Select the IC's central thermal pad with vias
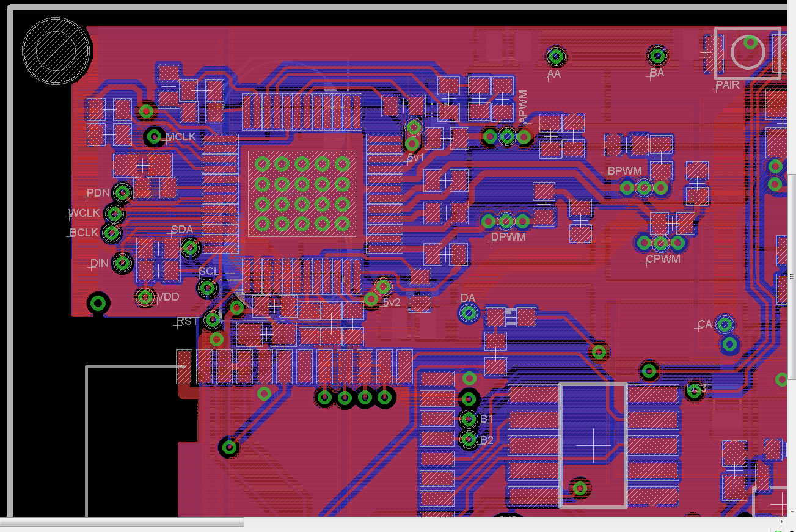 tap(302, 194)
